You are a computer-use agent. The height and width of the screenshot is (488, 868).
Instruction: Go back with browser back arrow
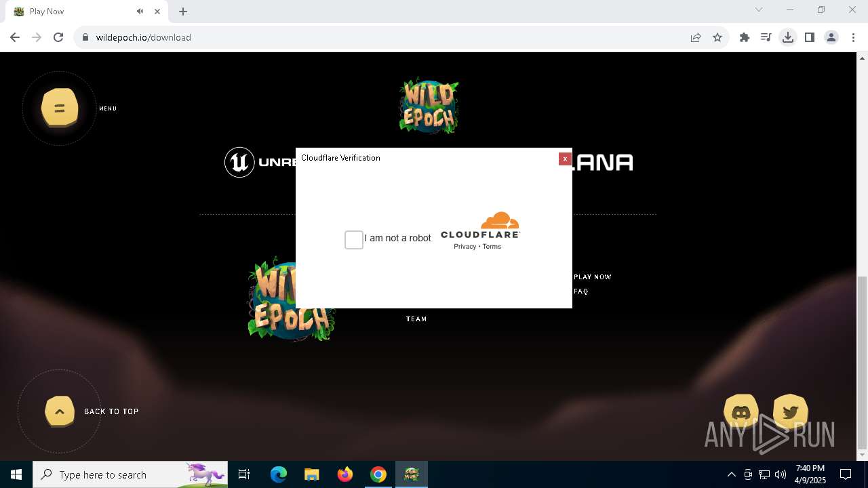15,37
